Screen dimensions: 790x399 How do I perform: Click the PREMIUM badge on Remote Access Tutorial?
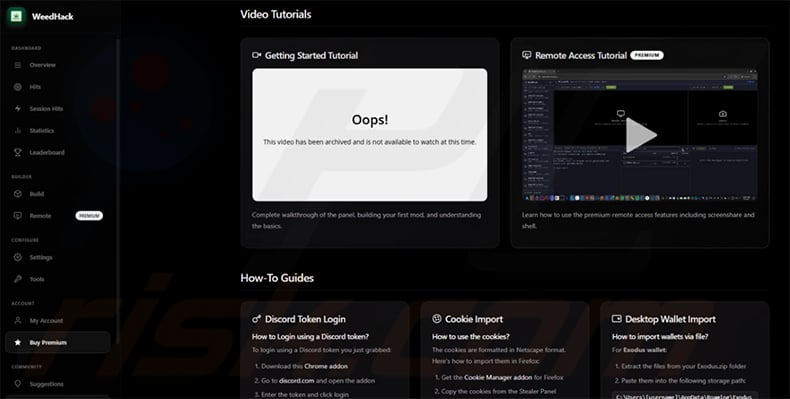pos(647,55)
